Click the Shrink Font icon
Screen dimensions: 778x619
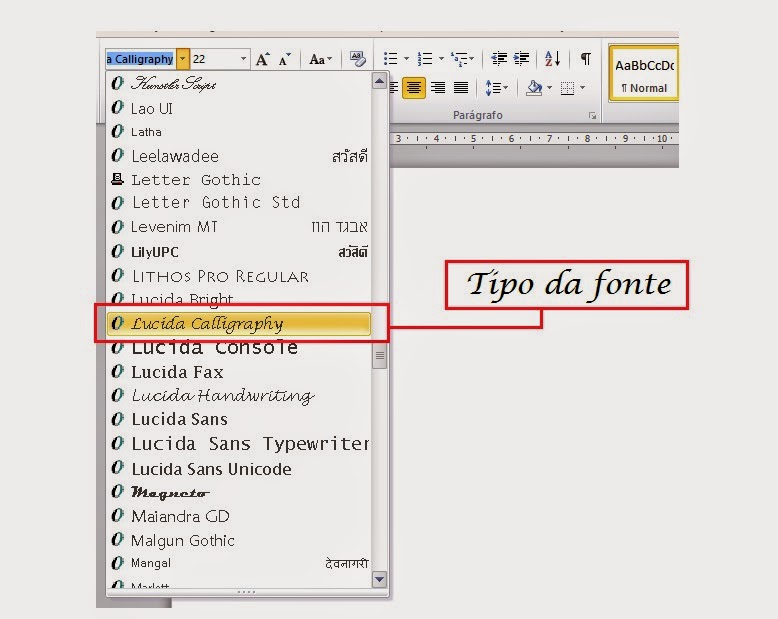point(285,59)
